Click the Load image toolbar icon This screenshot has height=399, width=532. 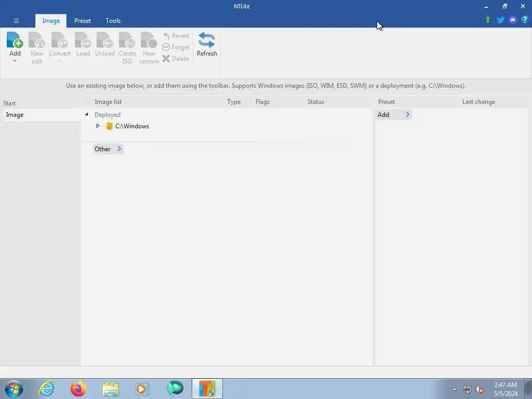(83, 40)
